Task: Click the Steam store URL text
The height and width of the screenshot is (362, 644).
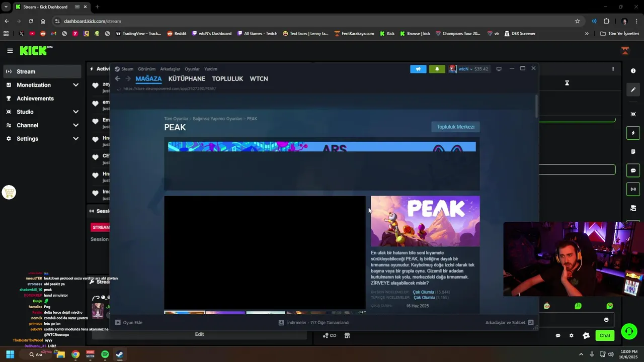Action: 170,88
